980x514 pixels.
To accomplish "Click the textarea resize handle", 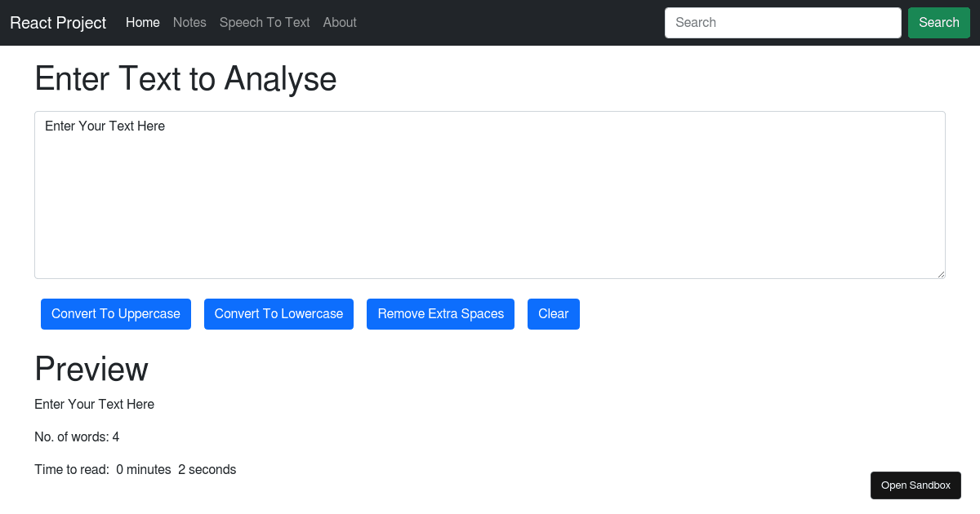I will pyautogui.click(x=941, y=273).
